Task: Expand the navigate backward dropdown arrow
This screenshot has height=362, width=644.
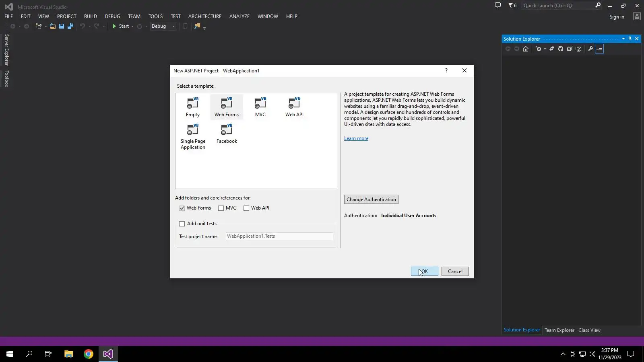Action: 20,26
